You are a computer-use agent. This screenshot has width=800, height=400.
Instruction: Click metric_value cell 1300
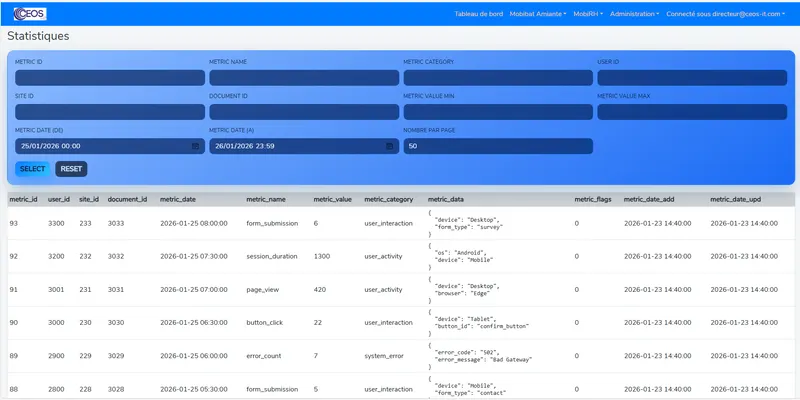[321, 257]
